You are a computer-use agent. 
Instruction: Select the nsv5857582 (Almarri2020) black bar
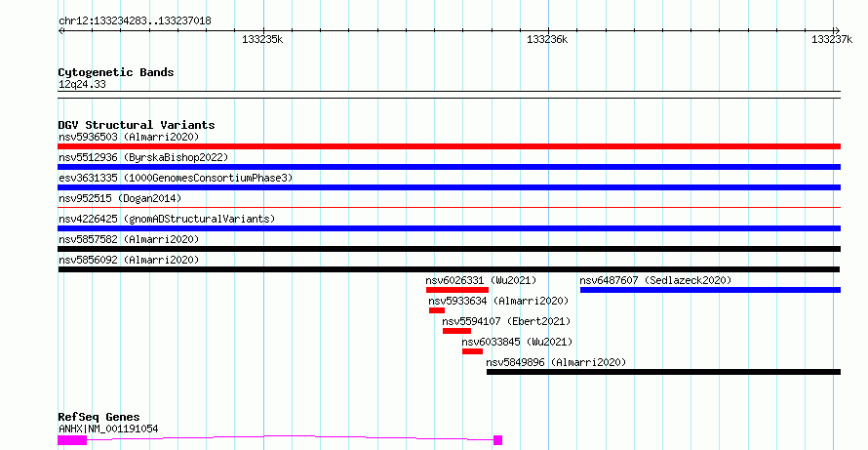[x=449, y=249]
